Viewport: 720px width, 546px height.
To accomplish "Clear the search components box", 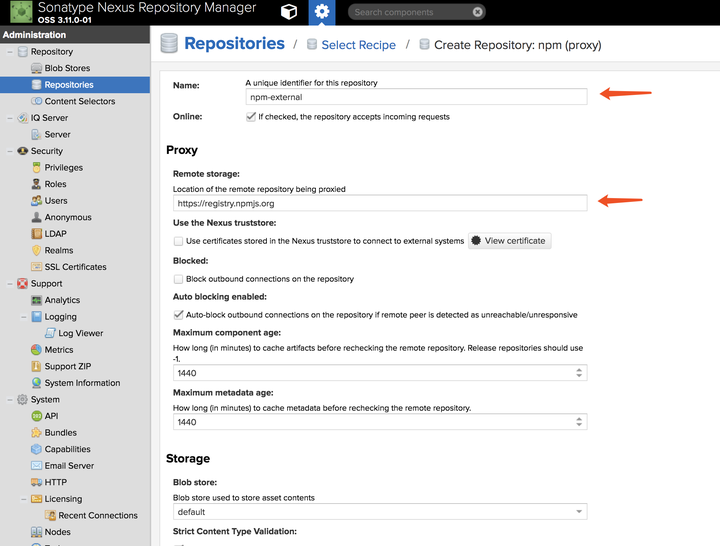I will coord(478,12).
